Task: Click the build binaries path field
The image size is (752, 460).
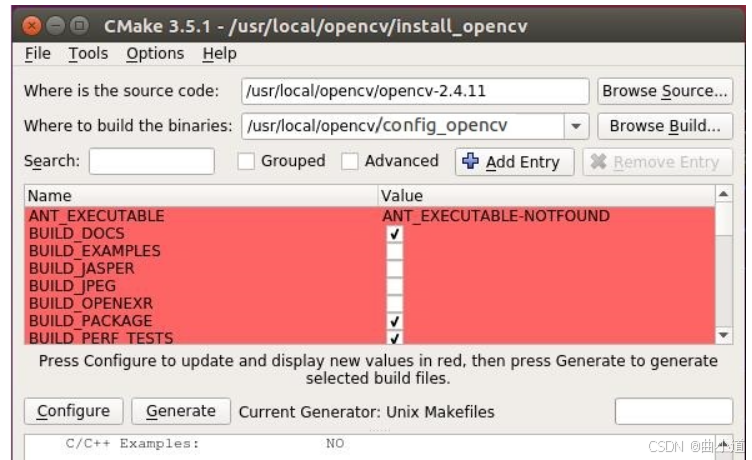Action: click(403, 126)
